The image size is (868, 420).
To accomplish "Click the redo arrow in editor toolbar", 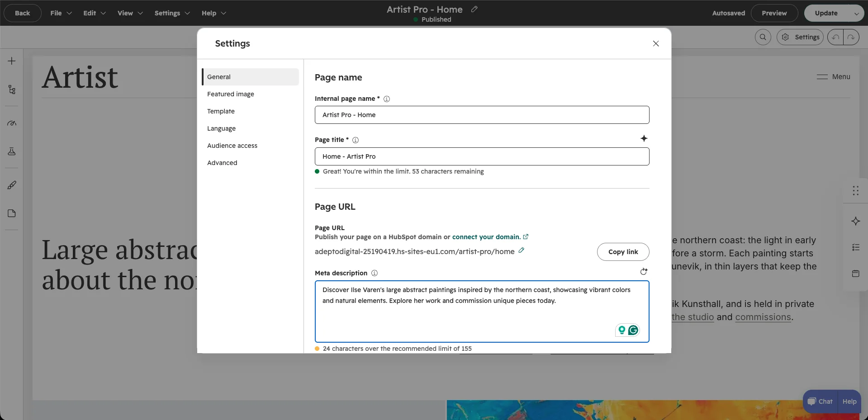I will tap(851, 37).
